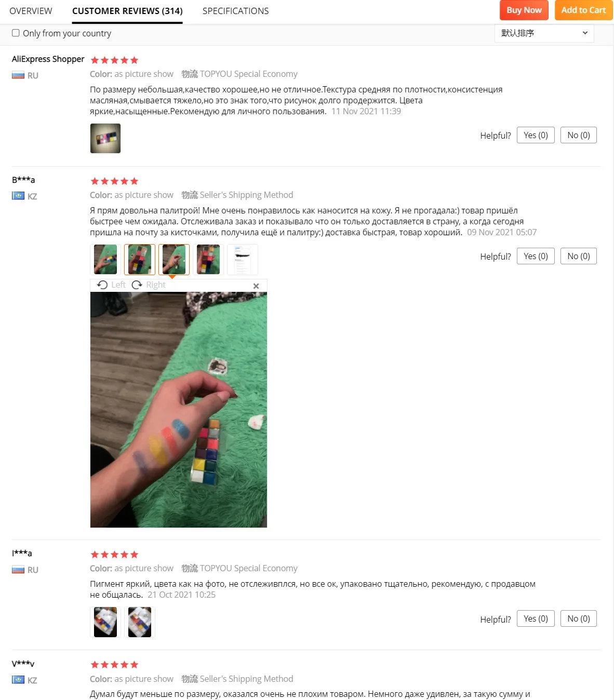
Task: Click the Buy Now button
Action: click(x=524, y=10)
